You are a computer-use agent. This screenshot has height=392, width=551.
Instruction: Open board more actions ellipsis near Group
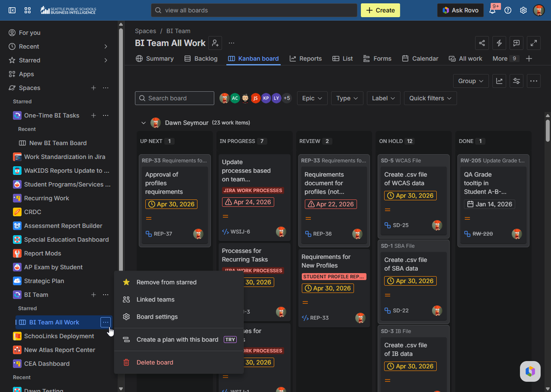[x=533, y=81]
